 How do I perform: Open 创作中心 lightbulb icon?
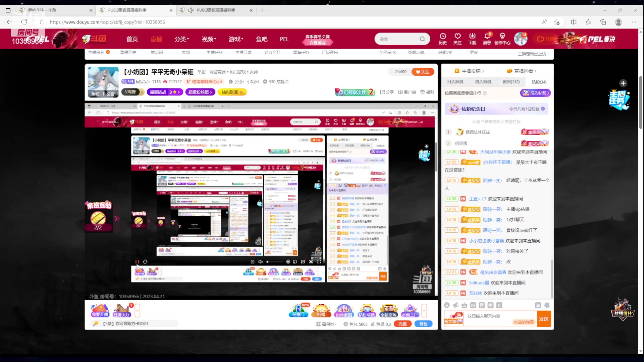[502, 39]
